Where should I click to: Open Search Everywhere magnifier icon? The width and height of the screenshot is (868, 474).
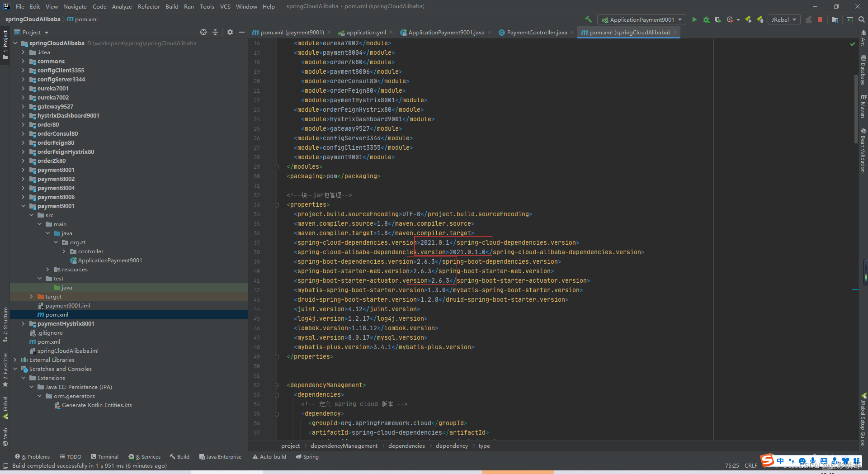[862, 19]
